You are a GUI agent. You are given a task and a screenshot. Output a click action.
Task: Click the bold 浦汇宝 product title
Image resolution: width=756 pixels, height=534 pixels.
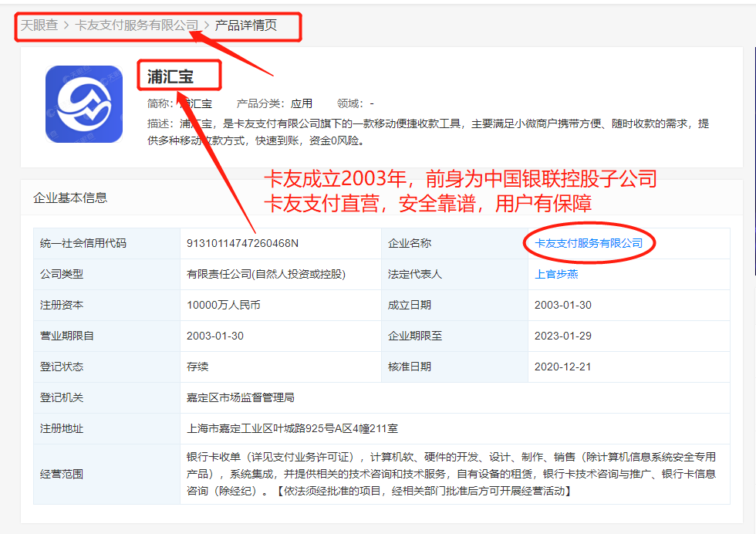click(x=170, y=76)
